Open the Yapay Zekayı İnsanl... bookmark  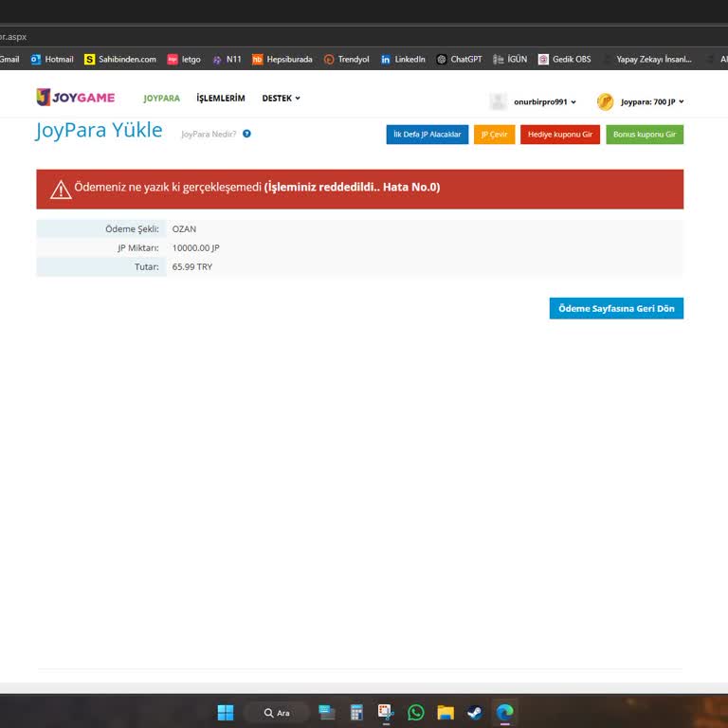(x=647, y=60)
